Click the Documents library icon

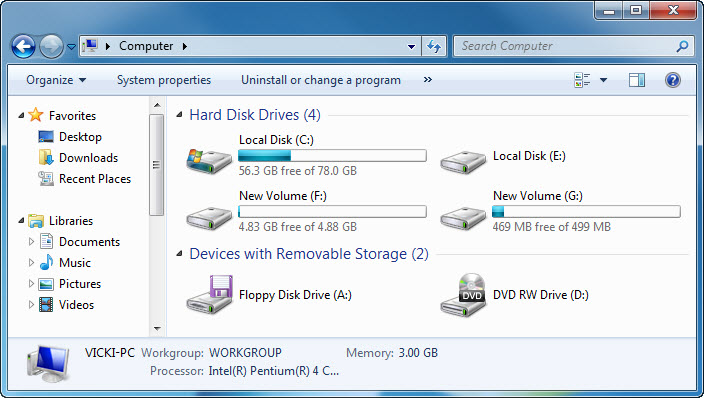(46, 241)
